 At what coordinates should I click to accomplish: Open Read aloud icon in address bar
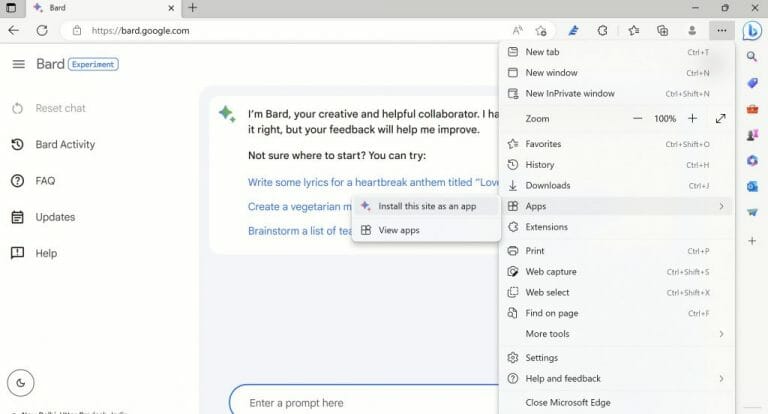tap(517, 30)
